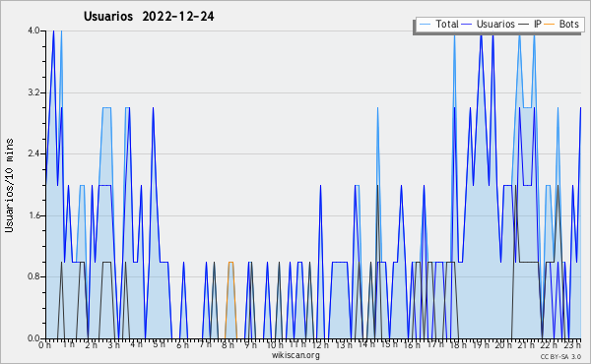
Task: Click the '23 h' x-axis label
Action: (x=572, y=344)
